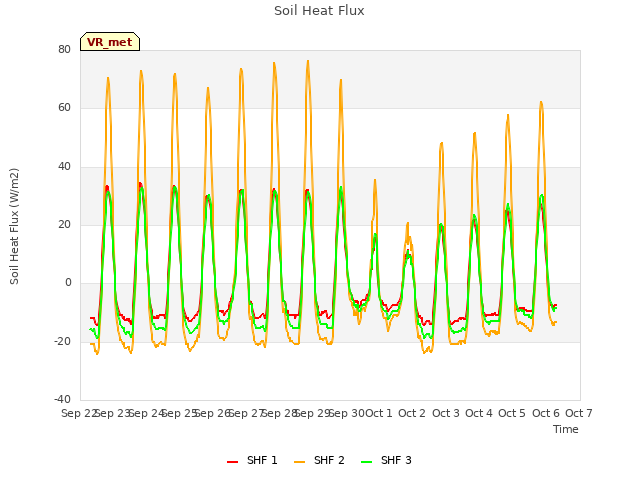Click the Oct 5 x-axis tick label
This screenshot has width=640, height=480.
[512, 413]
